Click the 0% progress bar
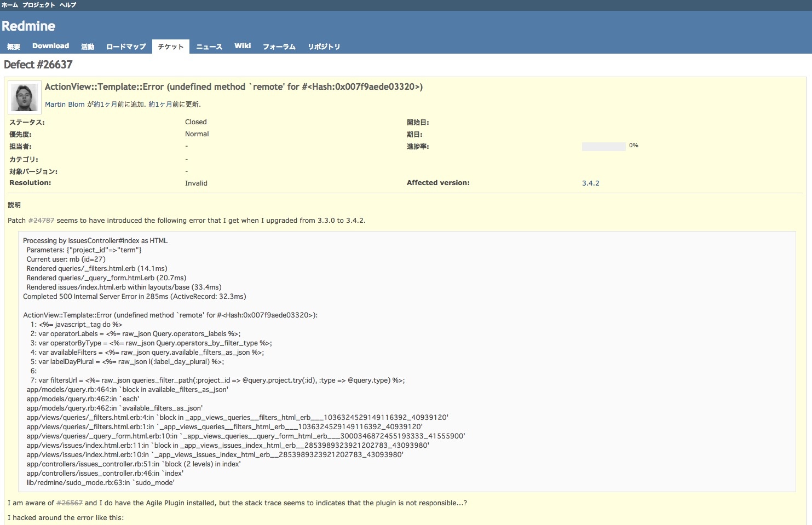The width and height of the screenshot is (812, 525). pyautogui.click(x=603, y=147)
